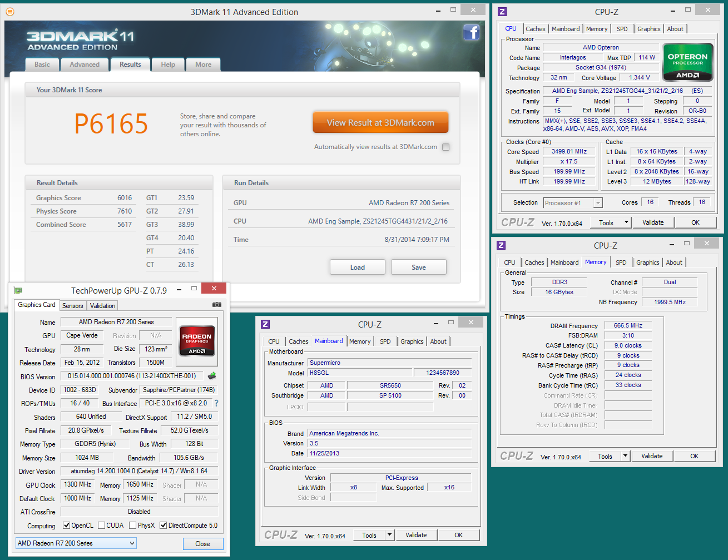This screenshot has width=728, height=560.
Task: Open the AMD Radeon R7 200 Series GPU dropdown
Action: [76, 543]
